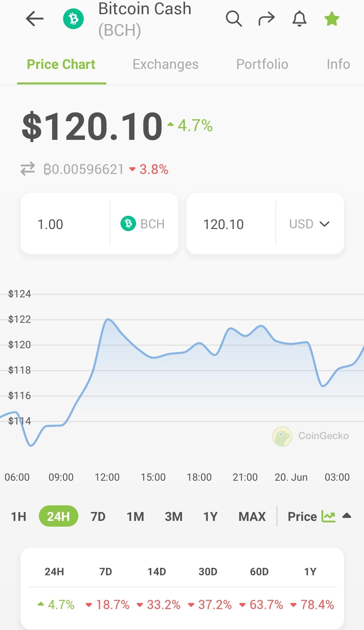Open the Exchanges tab

165,64
